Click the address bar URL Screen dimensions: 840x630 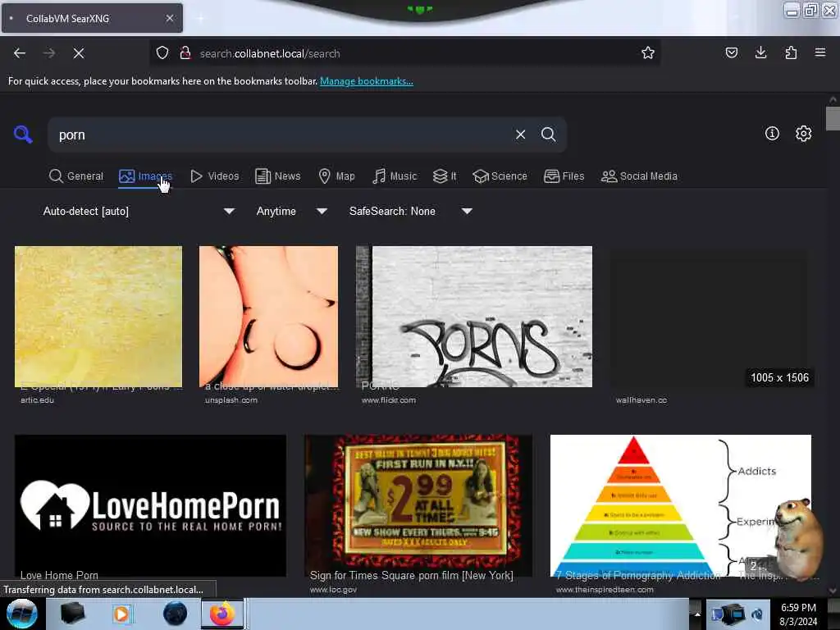coord(270,53)
